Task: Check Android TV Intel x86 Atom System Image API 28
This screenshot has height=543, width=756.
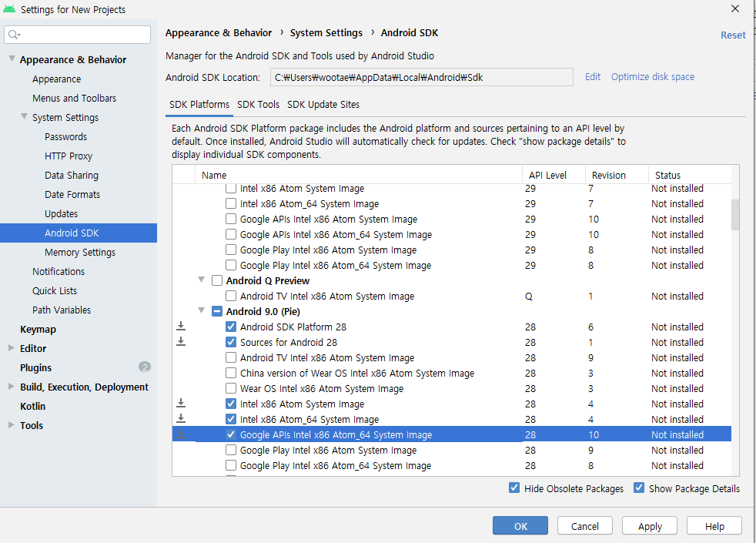Action: point(231,358)
